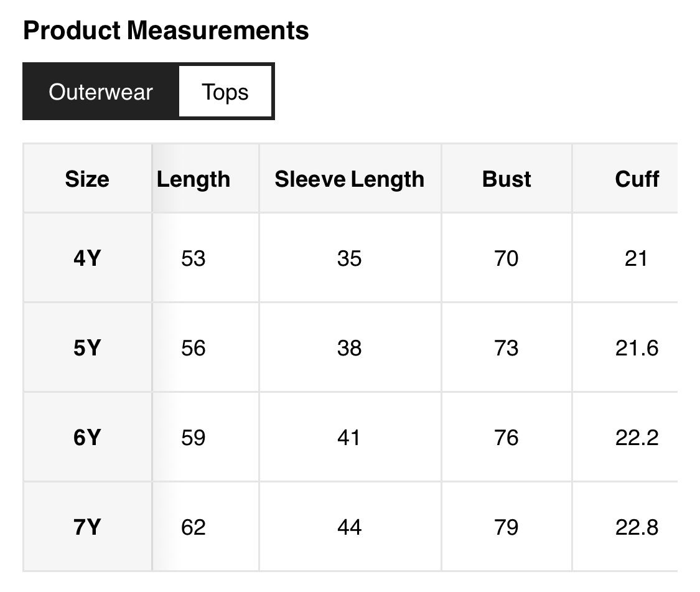Select the 7Y size row label
The width and height of the screenshot is (700, 592).
click(87, 527)
